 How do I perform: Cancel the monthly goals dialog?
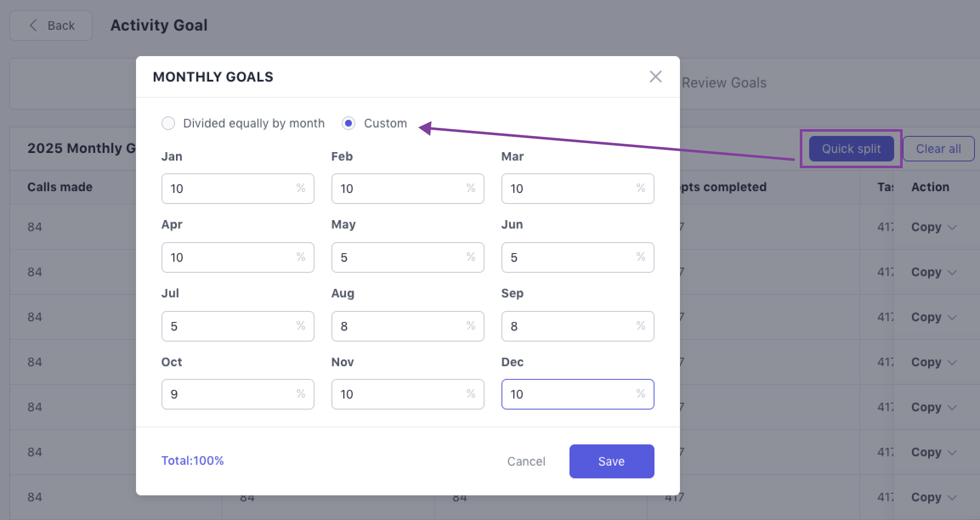pyautogui.click(x=526, y=461)
